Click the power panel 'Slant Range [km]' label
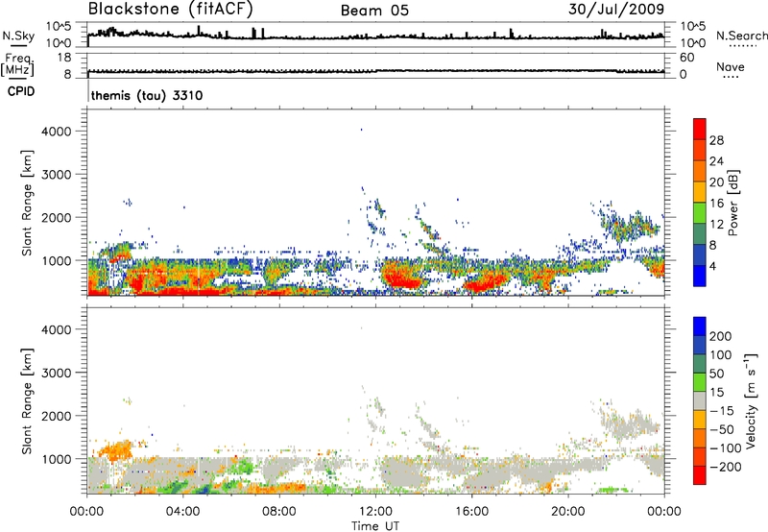The width and height of the screenshot is (768, 532). coord(27,203)
